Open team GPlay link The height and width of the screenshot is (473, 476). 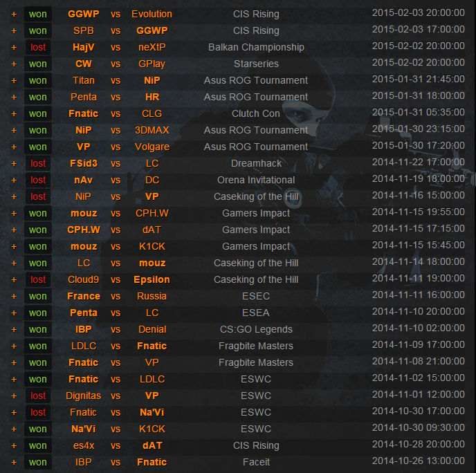coord(152,64)
